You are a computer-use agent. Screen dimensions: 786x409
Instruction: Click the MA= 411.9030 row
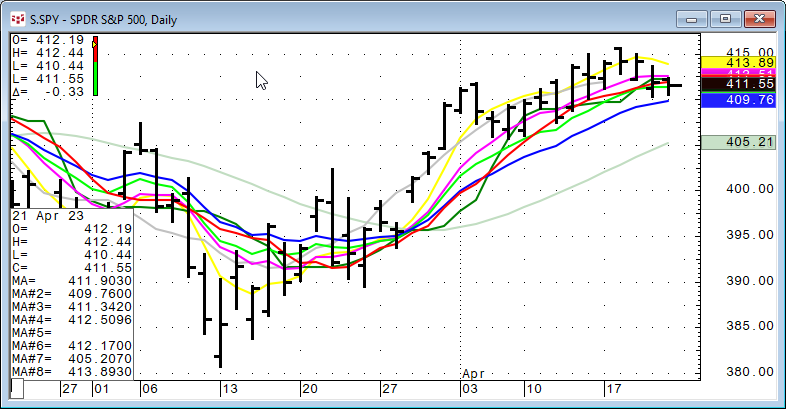pyautogui.click(x=72, y=281)
